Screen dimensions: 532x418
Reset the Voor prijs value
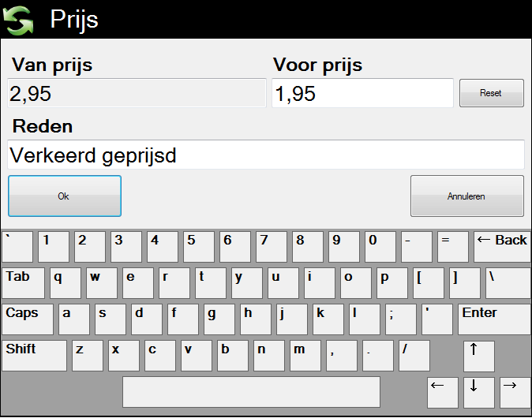coord(492,93)
